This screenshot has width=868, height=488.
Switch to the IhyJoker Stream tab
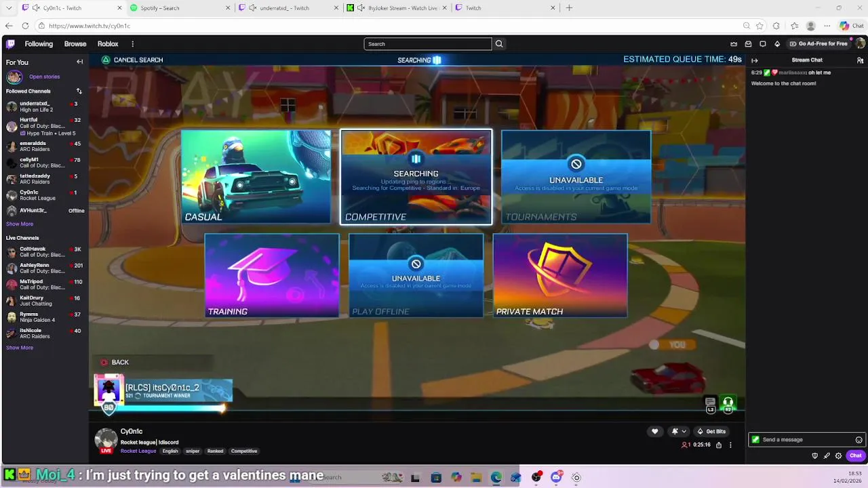[397, 8]
